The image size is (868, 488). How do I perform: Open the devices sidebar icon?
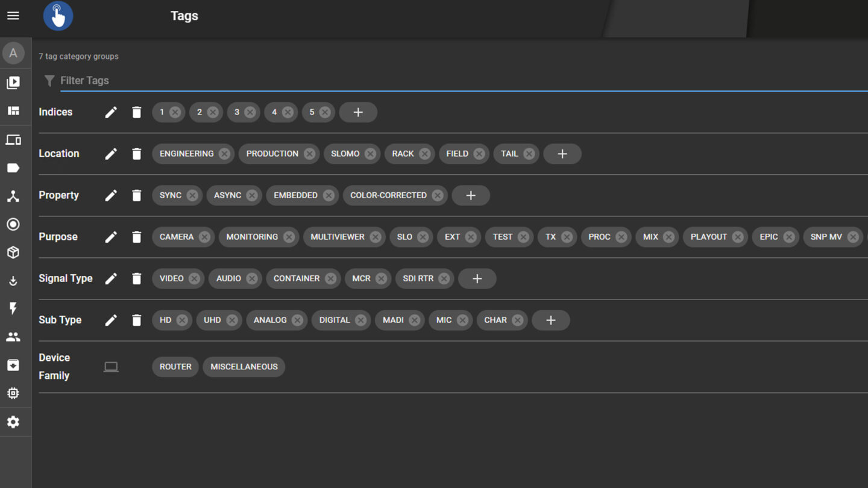tap(13, 140)
